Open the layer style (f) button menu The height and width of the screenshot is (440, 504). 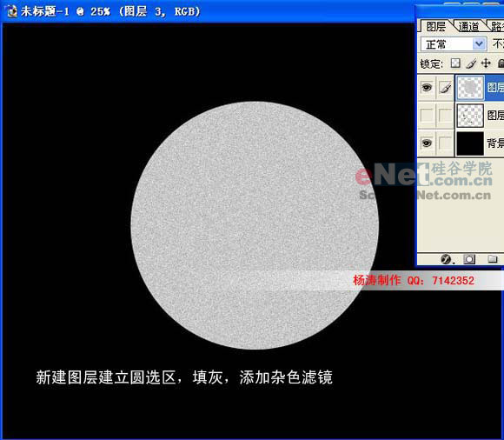447,259
